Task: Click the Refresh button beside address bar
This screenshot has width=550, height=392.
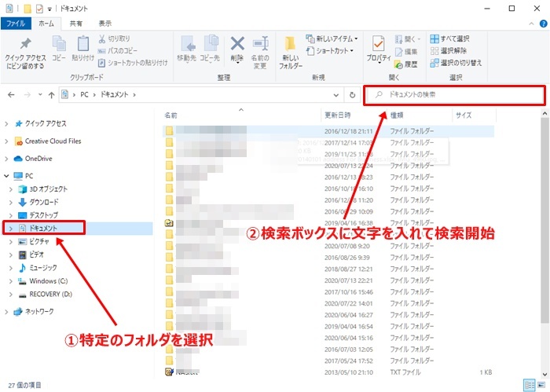Action: 354,95
